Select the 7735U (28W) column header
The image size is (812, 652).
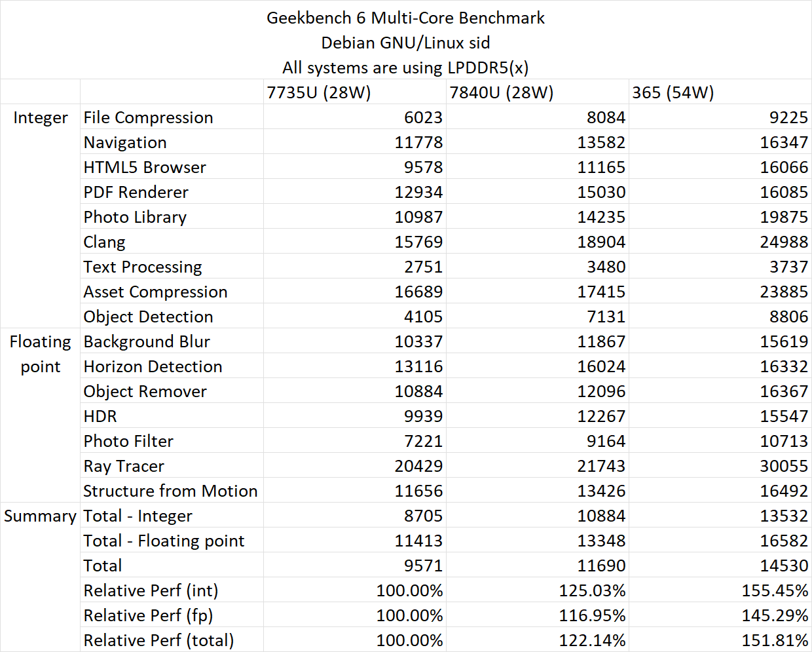point(319,92)
